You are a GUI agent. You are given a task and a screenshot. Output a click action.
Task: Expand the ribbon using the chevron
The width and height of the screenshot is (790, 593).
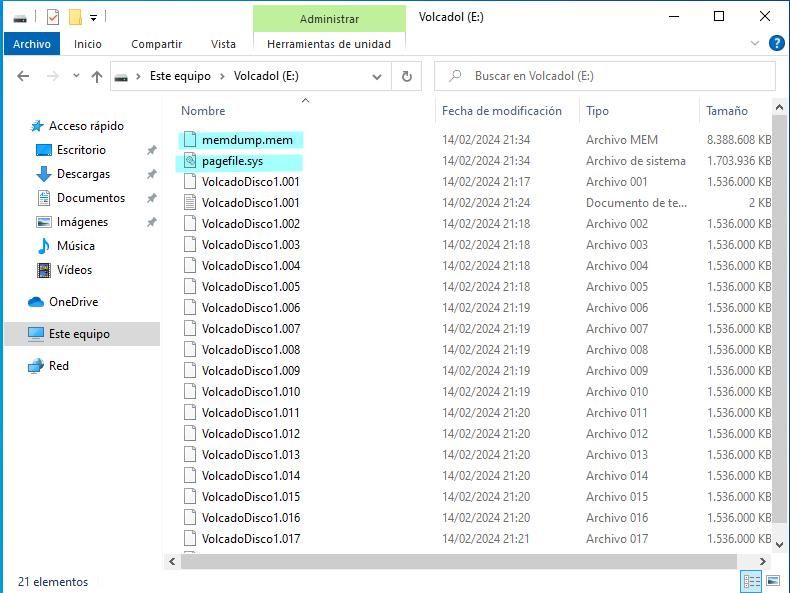tap(755, 43)
